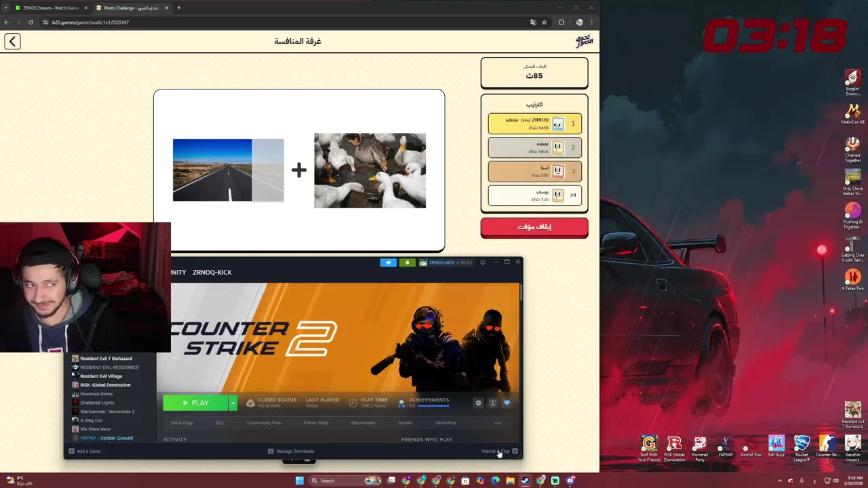Screen dimensions: 868x488
Task: Open the Community Hub tab
Action: point(264,422)
